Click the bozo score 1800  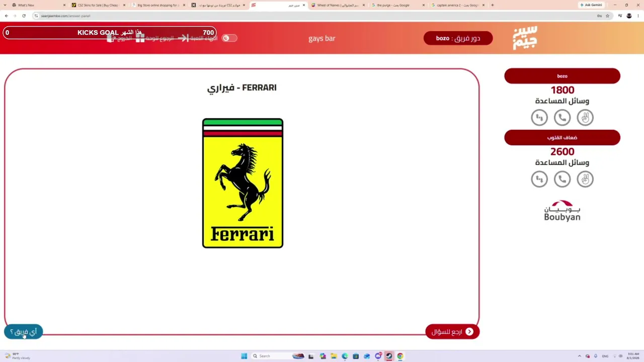tap(562, 90)
